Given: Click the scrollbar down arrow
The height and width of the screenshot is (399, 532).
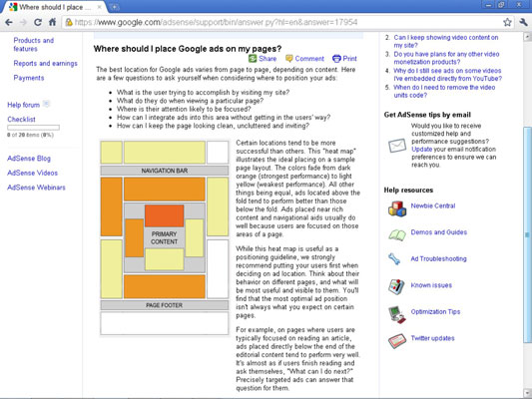Looking at the screenshot, I should tap(527, 393).
